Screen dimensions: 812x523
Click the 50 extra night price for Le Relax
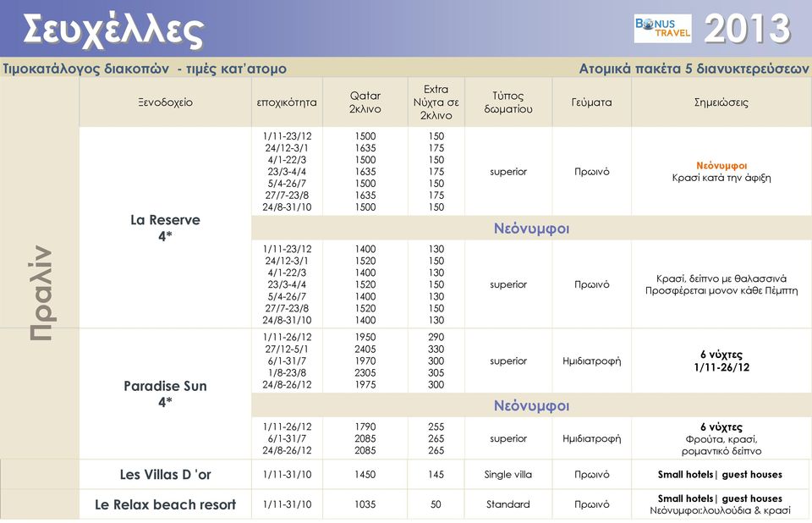click(x=436, y=504)
